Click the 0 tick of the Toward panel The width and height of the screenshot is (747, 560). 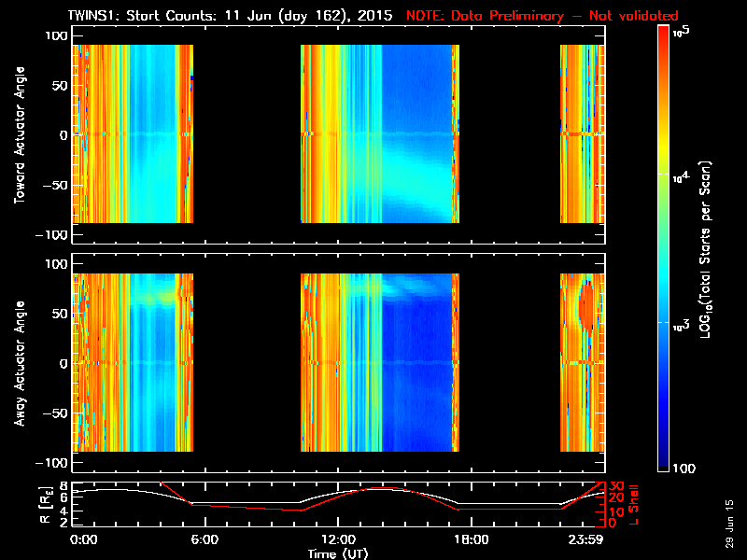click(63, 135)
